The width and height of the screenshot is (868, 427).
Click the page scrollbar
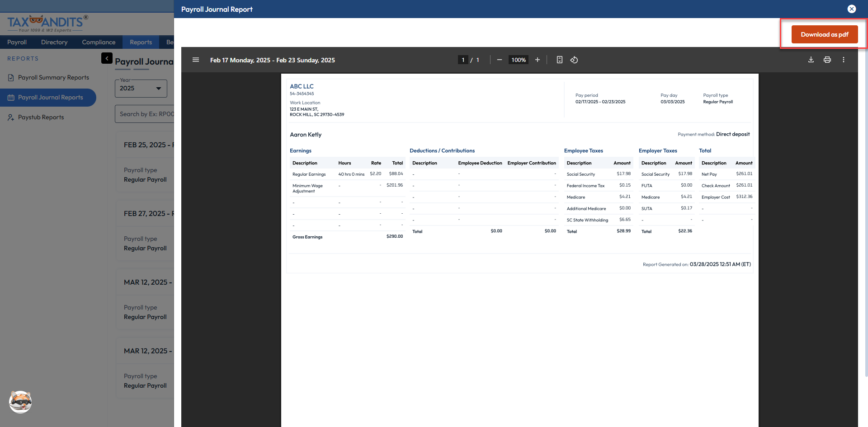(x=866, y=212)
